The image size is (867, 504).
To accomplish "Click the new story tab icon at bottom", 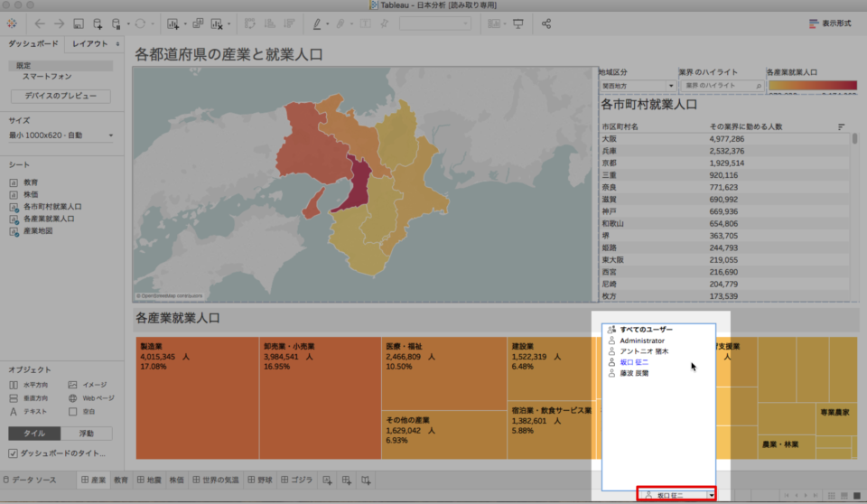I will pyautogui.click(x=366, y=481).
